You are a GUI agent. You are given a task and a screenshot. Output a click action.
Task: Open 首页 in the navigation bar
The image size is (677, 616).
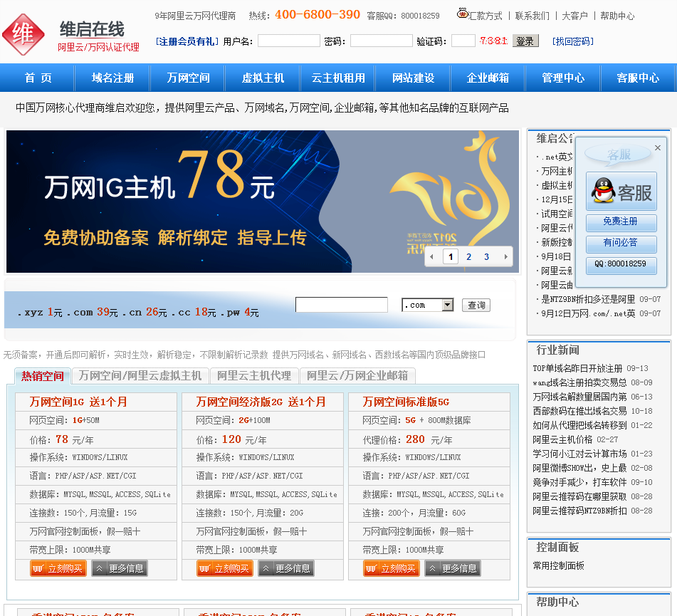pos(38,78)
